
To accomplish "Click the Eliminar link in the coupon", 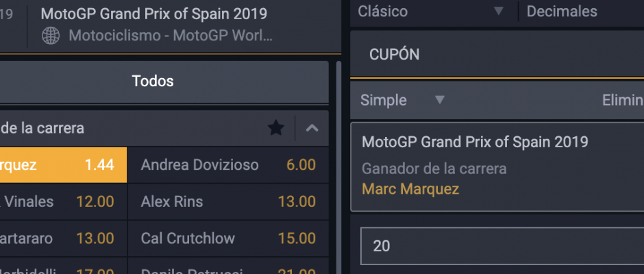I will [x=623, y=100].
